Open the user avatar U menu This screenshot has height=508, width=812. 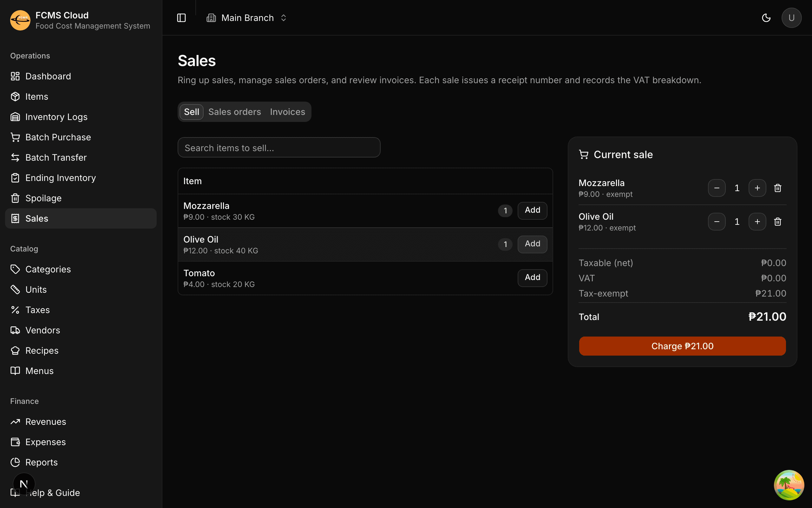[x=791, y=18]
